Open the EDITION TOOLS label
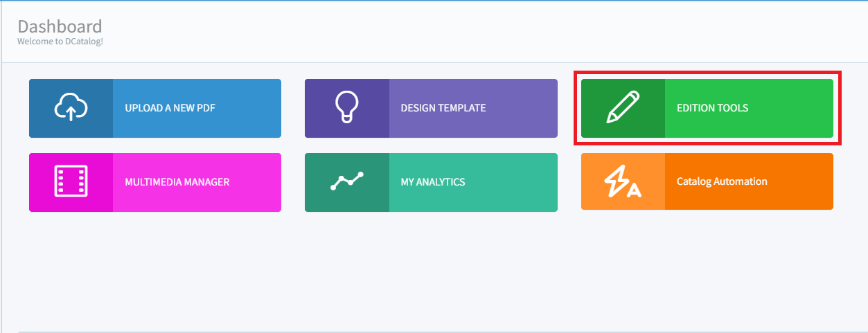 click(712, 108)
